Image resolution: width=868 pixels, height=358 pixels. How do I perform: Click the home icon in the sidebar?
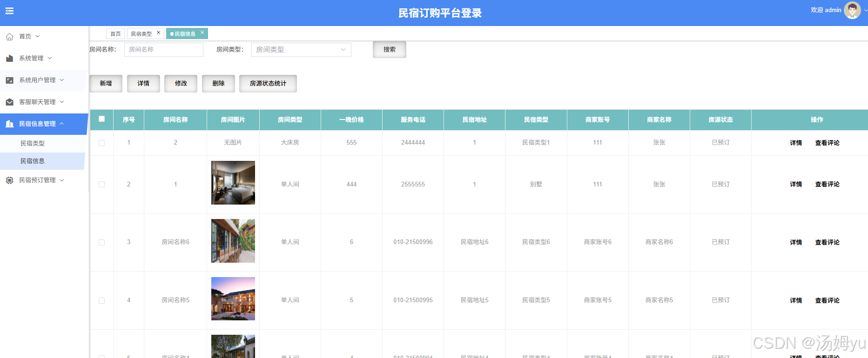9,36
